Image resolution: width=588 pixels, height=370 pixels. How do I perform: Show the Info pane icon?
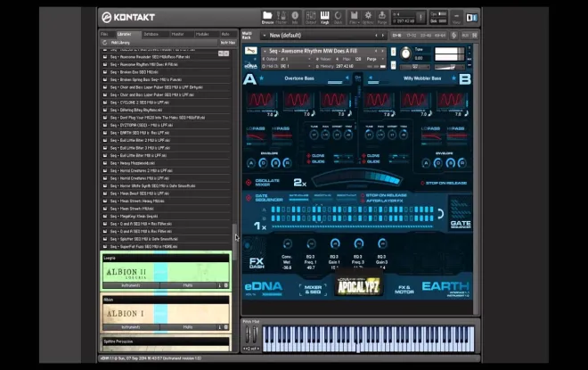click(x=295, y=17)
